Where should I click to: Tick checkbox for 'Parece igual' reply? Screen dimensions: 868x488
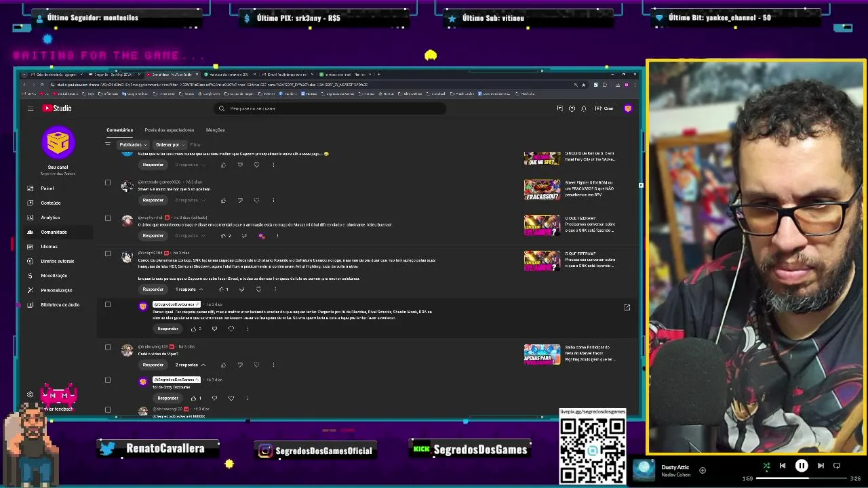108,304
